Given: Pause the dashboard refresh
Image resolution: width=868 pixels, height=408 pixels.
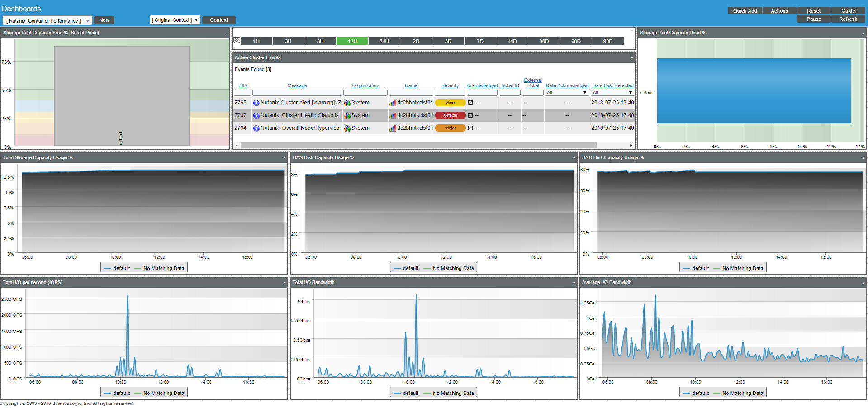Looking at the screenshot, I should [814, 19].
